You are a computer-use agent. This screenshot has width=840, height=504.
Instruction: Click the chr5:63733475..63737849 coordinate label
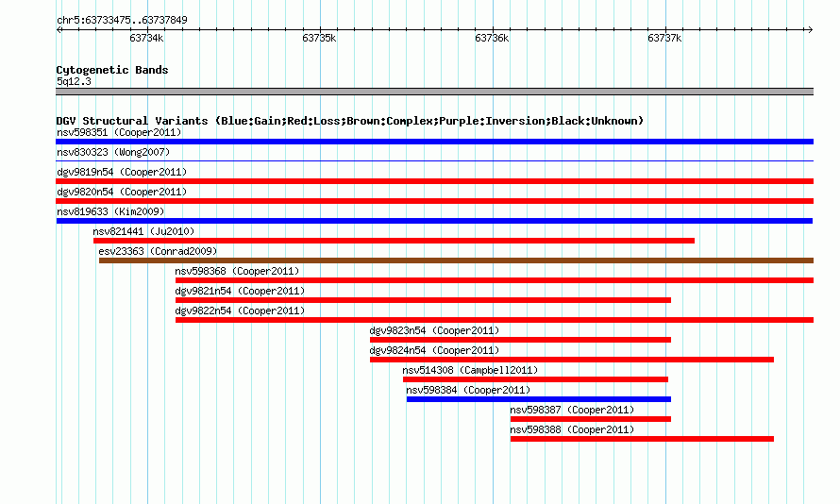(122, 21)
